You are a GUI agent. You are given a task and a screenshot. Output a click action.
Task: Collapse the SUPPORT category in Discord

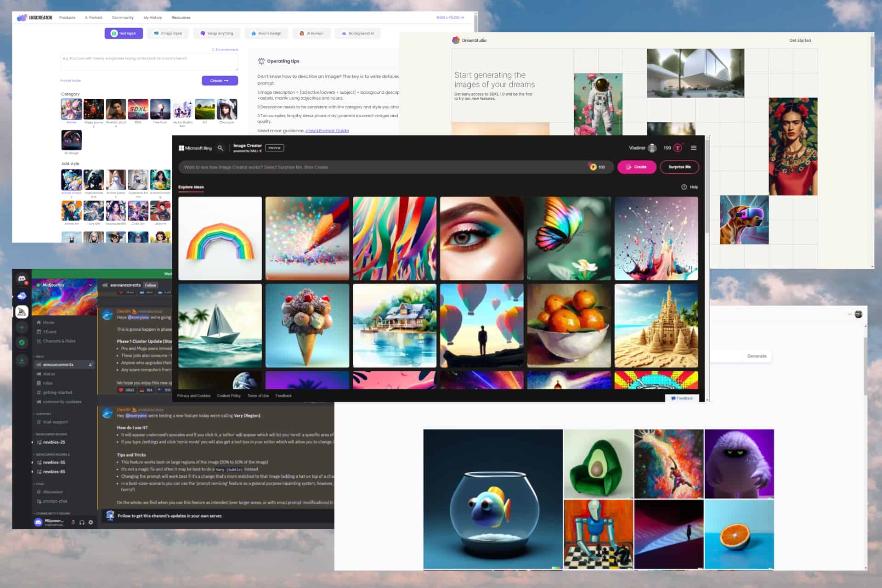tap(42, 414)
